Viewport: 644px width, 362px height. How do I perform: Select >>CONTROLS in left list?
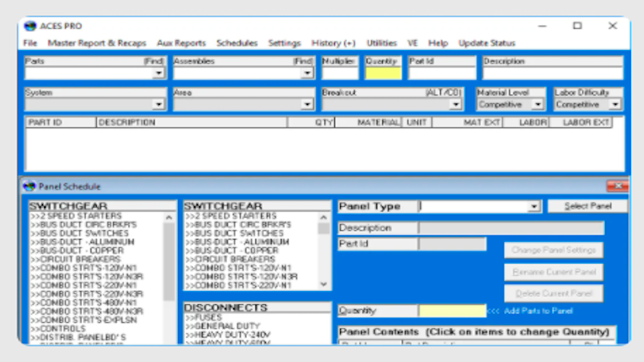tap(58, 329)
